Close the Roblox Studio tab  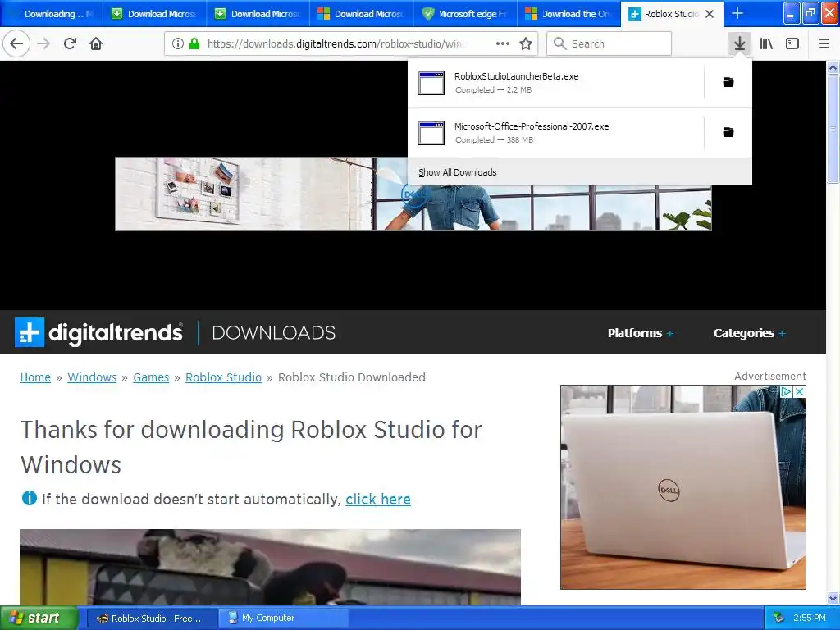(710, 14)
